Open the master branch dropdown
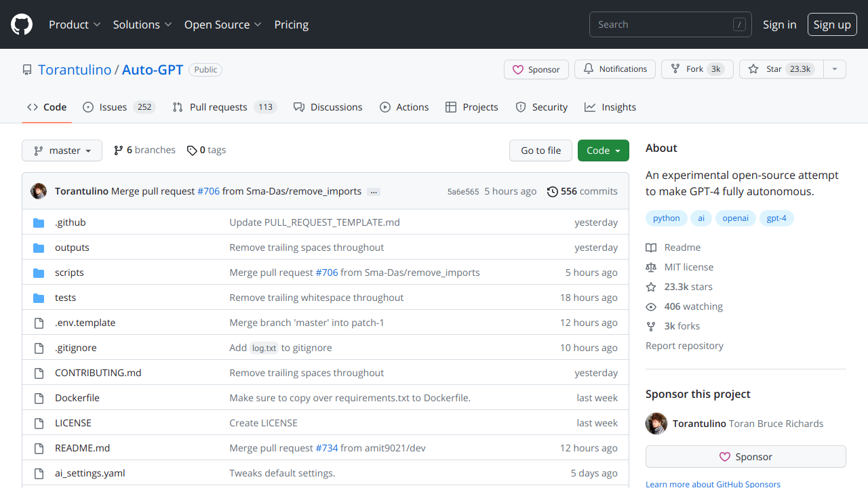Image resolution: width=868 pixels, height=488 pixels. (x=62, y=150)
